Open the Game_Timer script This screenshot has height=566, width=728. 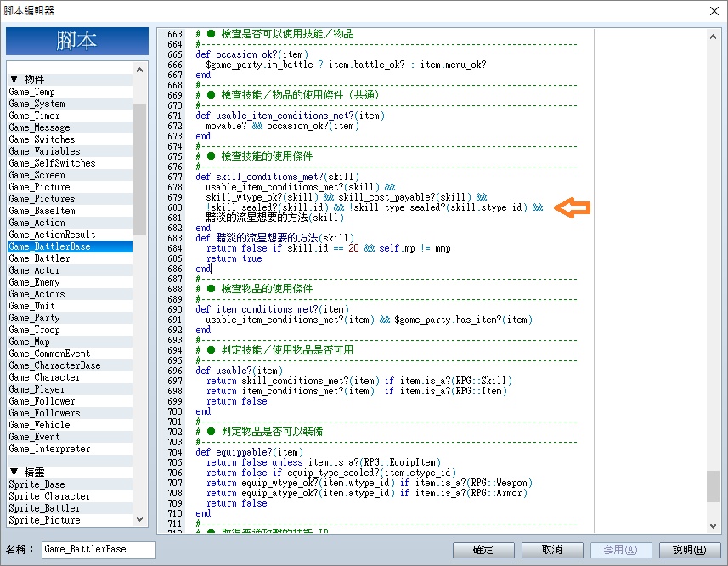(71, 116)
